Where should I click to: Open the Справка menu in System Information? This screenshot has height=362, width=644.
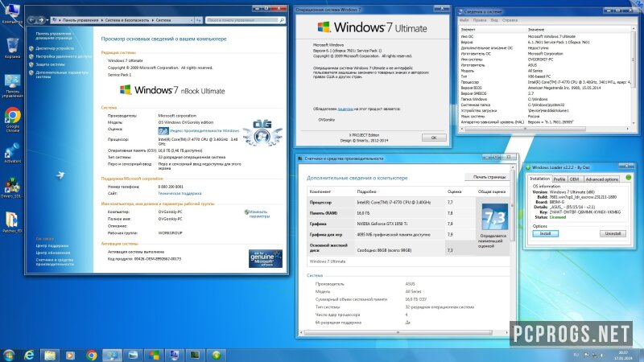coord(510,20)
